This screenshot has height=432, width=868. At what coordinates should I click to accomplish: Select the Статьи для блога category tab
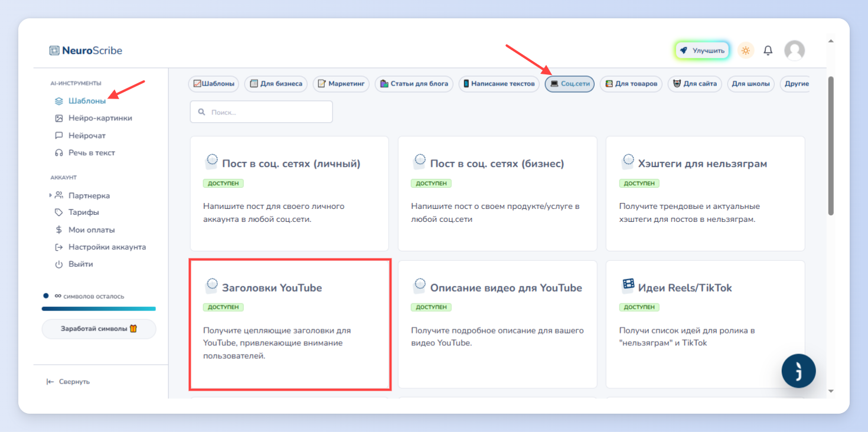tap(414, 84)
